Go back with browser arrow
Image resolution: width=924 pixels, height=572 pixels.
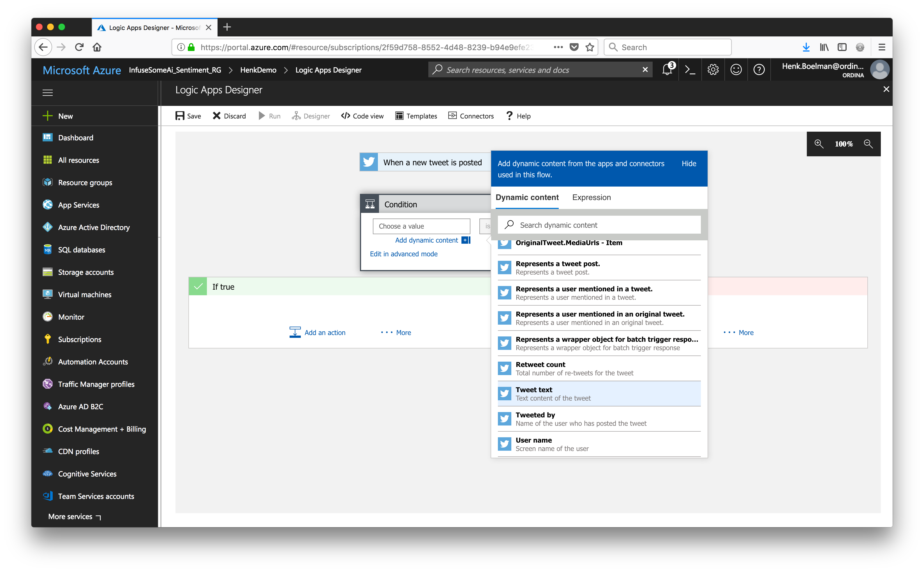[x=43, y=47]
